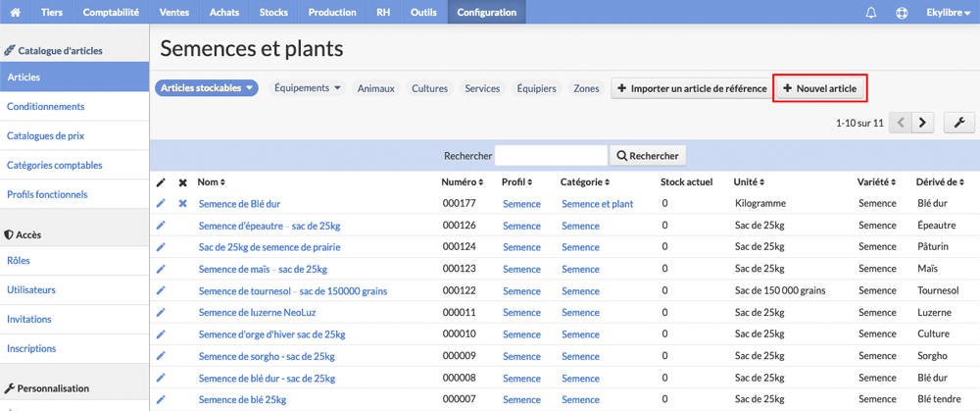Go to the home icon
The height and width of the screenshot is (411, 980).
coord(16,13)
